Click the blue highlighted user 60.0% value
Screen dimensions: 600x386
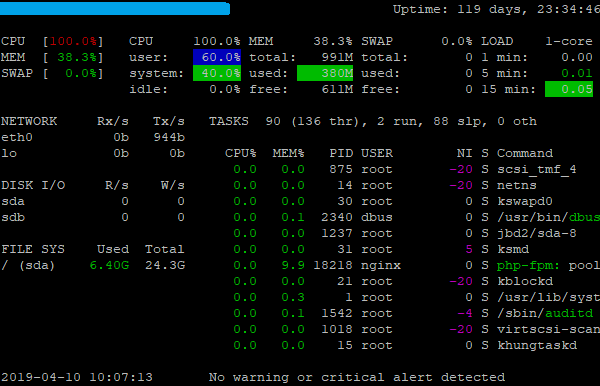(217, 57)
